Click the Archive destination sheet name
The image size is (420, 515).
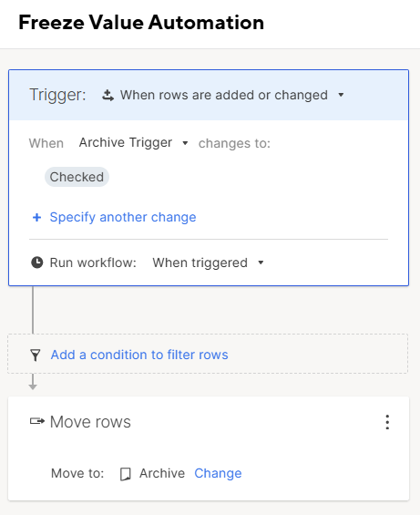tap(162, 473)
